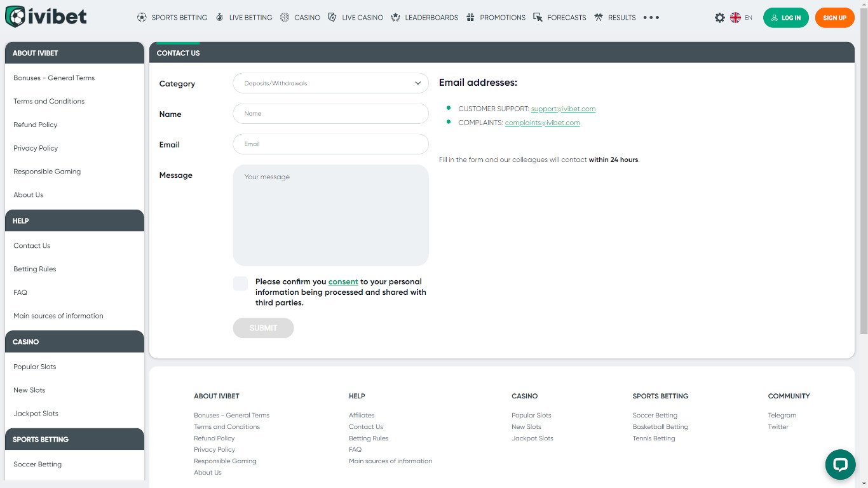
Task: Click the ivibet logo
Action: (46, 17)
